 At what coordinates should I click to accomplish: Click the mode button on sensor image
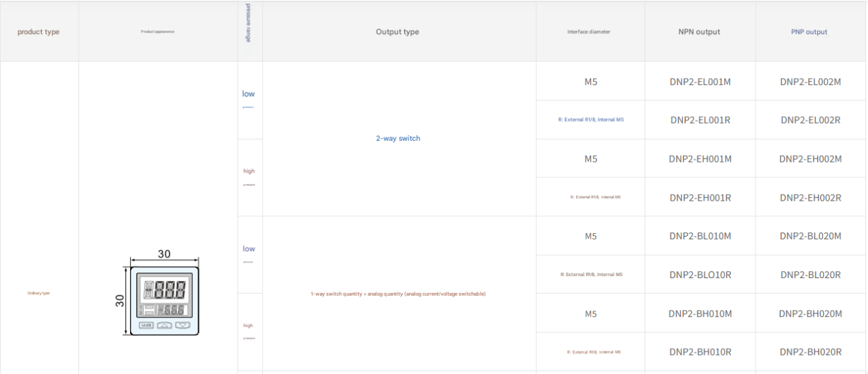tap(146, 325)
